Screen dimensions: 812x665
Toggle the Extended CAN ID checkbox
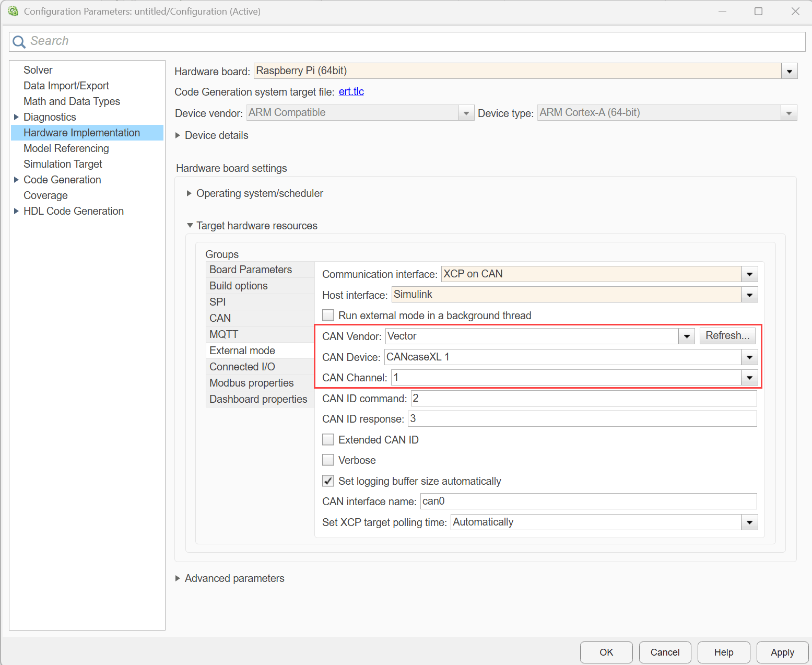pyautogui.click(x=328, y=439)
